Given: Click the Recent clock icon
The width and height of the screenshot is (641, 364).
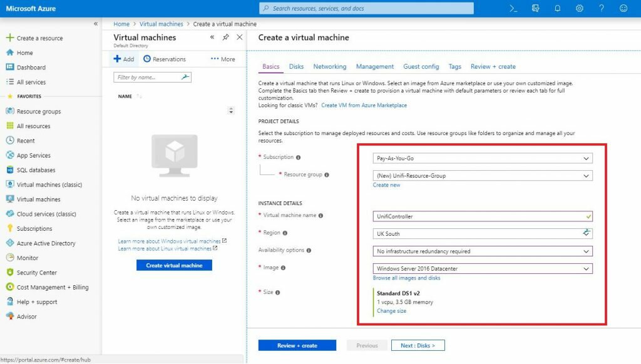Looking at the screenshot, I should (10, 141).
